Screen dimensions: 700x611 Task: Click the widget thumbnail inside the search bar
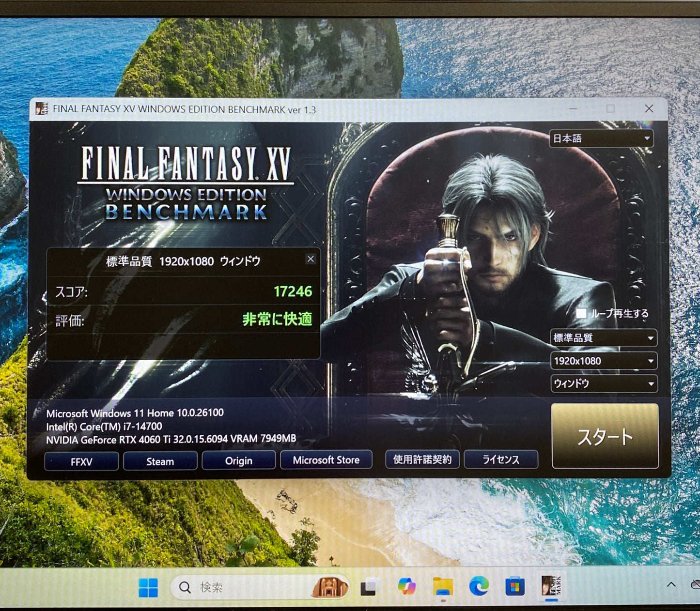[330, 586]
